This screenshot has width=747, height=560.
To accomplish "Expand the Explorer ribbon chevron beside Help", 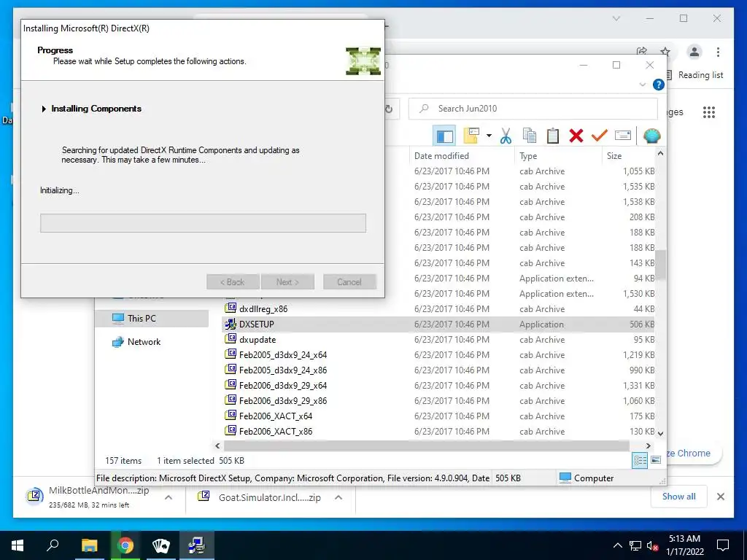I will (642, 85).
